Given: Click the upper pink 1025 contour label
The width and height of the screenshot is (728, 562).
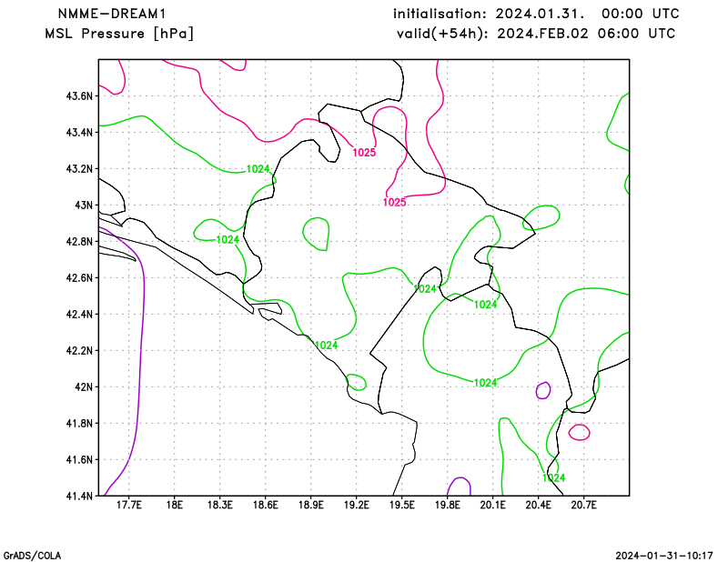Looking at the screenshot, I should tap(364, 152).
